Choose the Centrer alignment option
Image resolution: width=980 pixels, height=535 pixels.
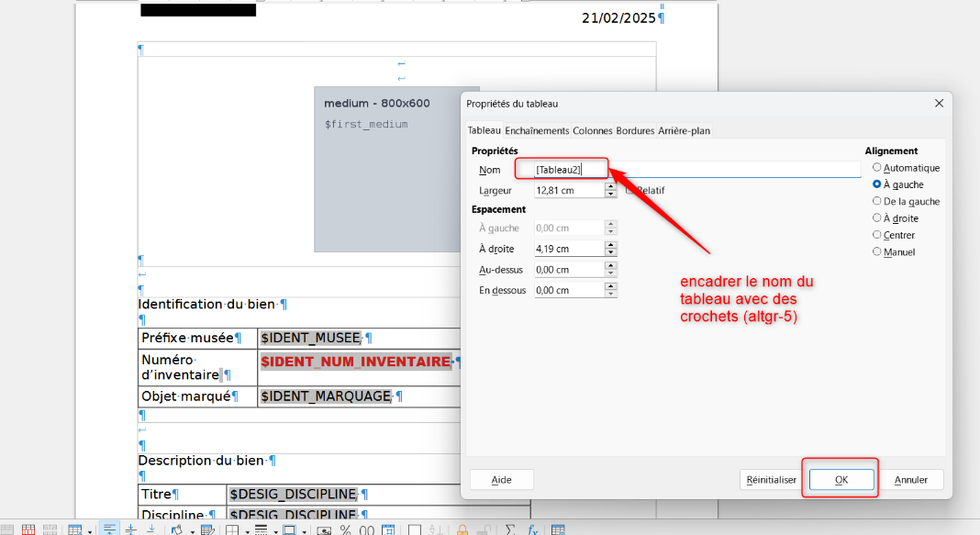tap(877, 235)
